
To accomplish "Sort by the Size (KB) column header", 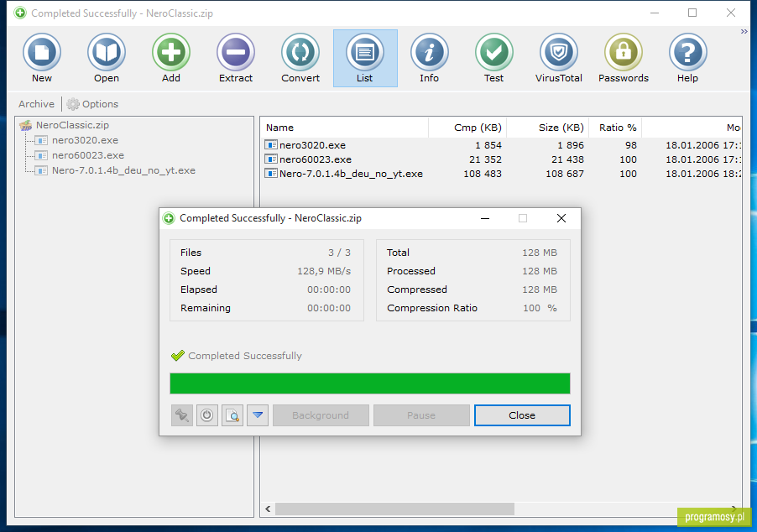I will (x=547, y=128).
